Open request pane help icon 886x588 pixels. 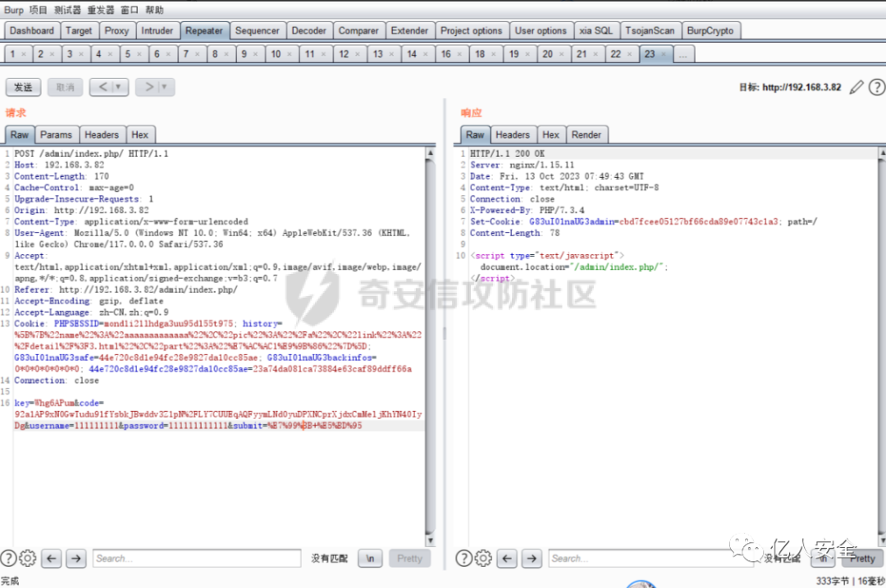tap(8, 558)
